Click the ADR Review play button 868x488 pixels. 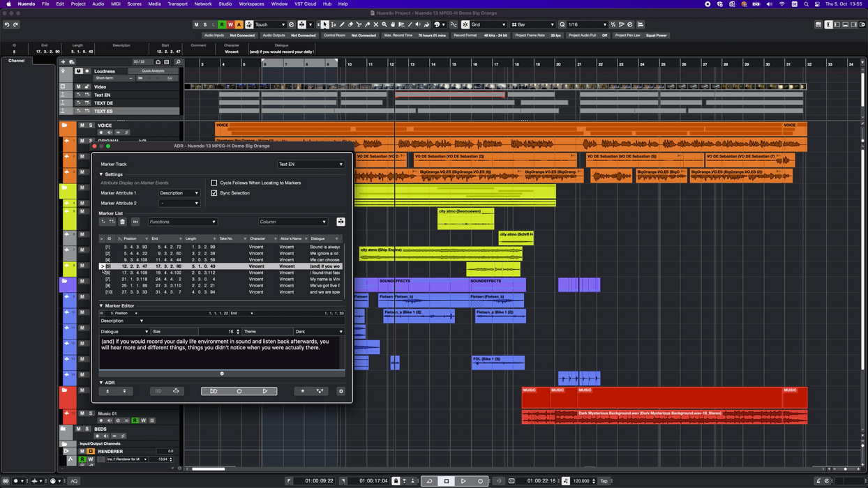tap(264, 391)
